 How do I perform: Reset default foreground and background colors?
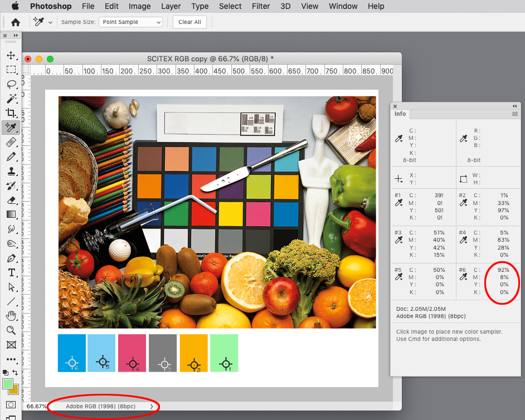point(6,373)
